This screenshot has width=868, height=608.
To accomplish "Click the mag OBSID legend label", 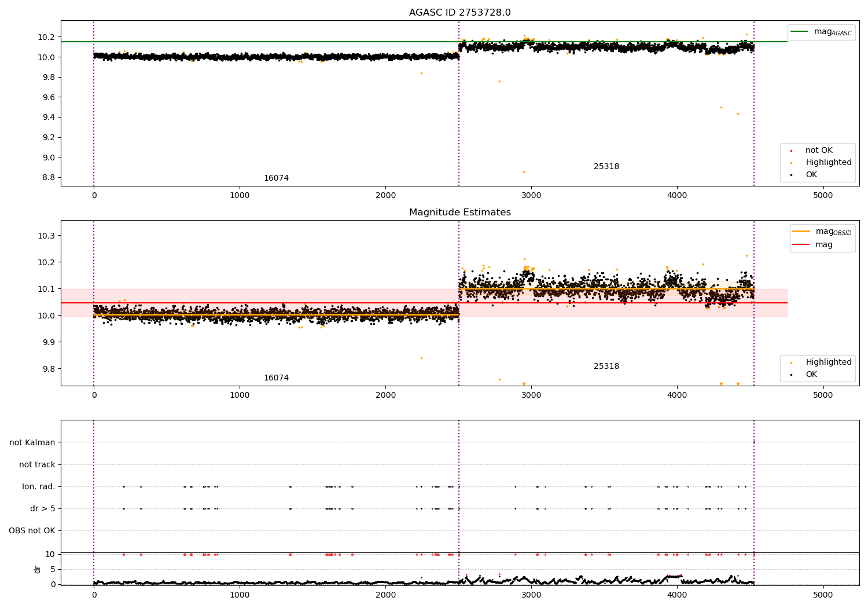I will (x=833, y=232).
